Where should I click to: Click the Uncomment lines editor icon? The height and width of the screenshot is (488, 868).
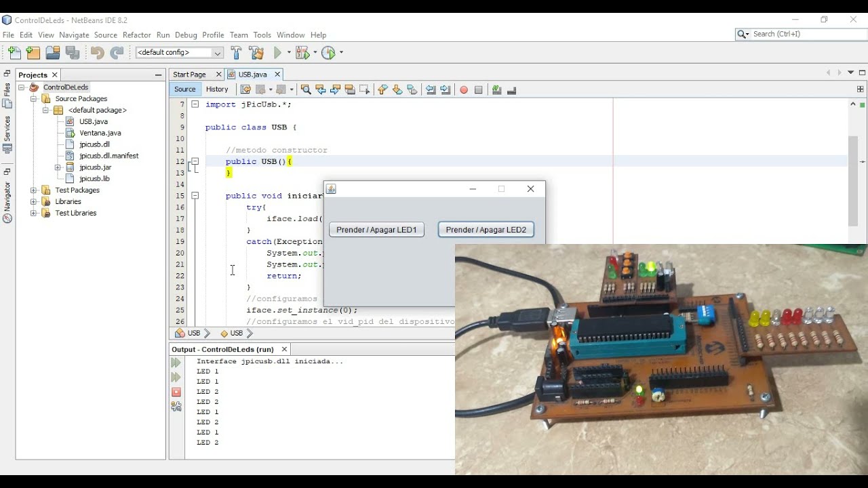[512, 89]
